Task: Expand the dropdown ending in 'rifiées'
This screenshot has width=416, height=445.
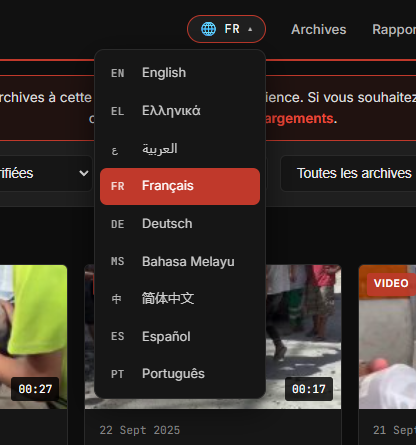Action: [46, 173]
